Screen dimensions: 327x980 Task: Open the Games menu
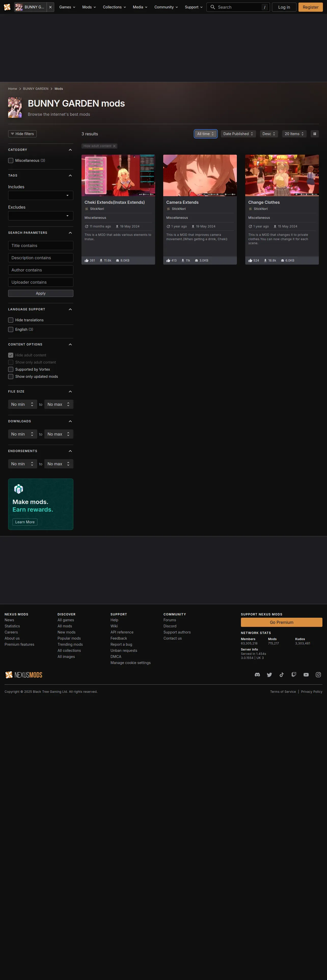tap(67, 7)
